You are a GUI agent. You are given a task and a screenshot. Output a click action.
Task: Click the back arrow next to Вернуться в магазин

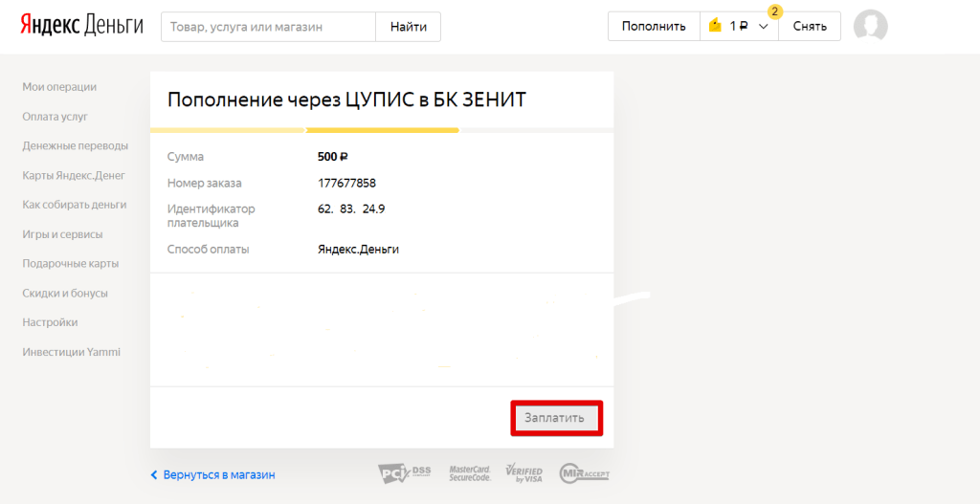(x=154, y=475)
